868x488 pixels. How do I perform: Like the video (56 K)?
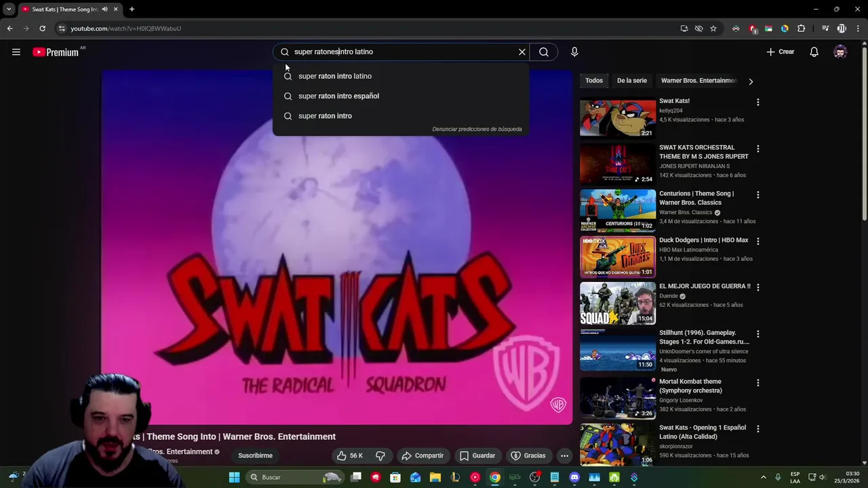point(351,455)
